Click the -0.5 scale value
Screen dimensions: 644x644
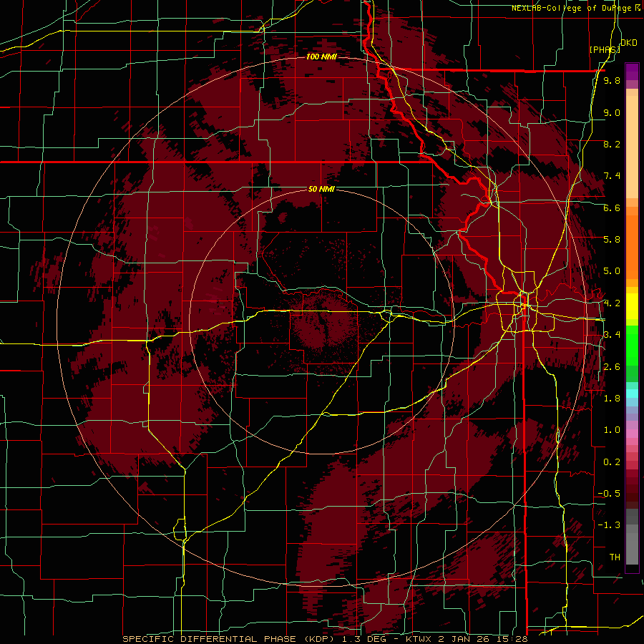pyautogui.click(x=609, y=493)
